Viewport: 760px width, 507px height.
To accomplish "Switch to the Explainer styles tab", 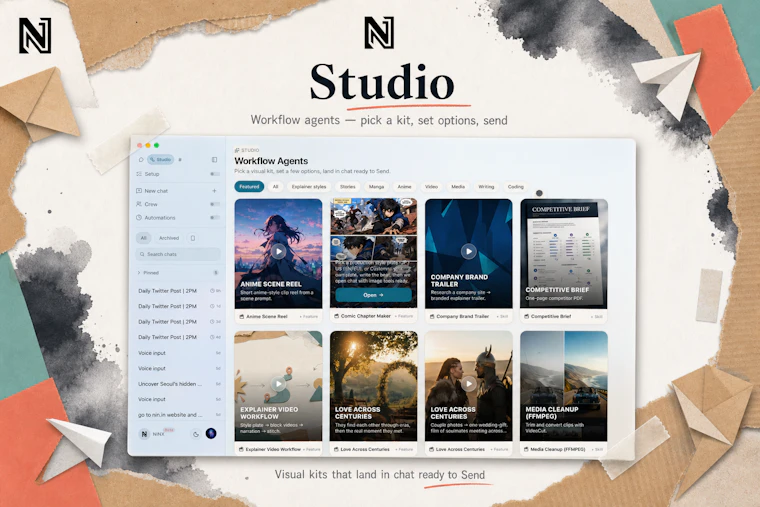I will coord(309,187).
